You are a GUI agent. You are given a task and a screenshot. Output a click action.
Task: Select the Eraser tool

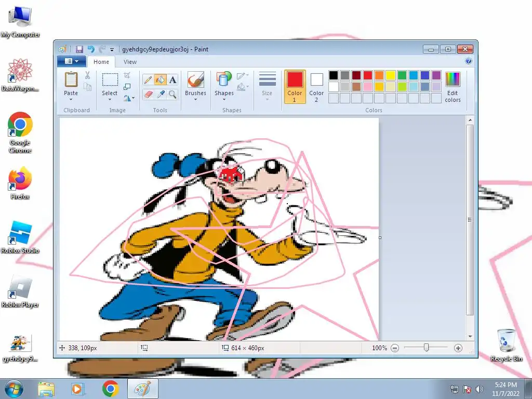click(x=148, y=95)
